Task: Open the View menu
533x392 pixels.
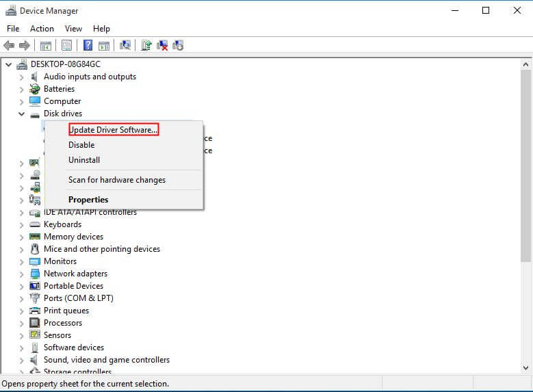Action: coord(73,29)
